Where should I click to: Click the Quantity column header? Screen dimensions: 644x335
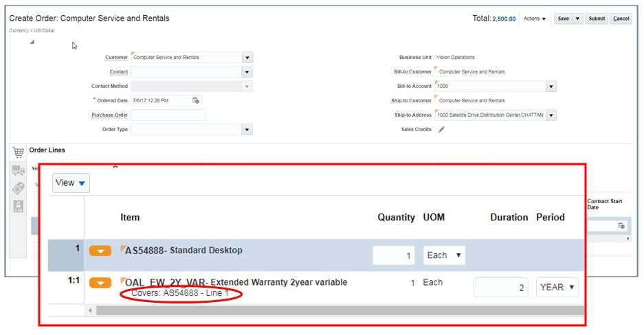point(396,218)
